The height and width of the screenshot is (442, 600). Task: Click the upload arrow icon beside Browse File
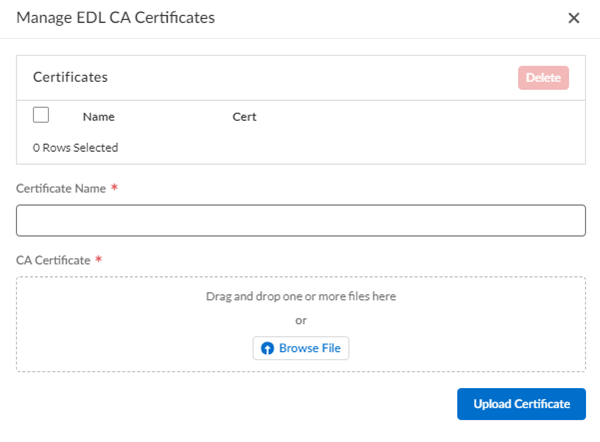click(267, 348)
